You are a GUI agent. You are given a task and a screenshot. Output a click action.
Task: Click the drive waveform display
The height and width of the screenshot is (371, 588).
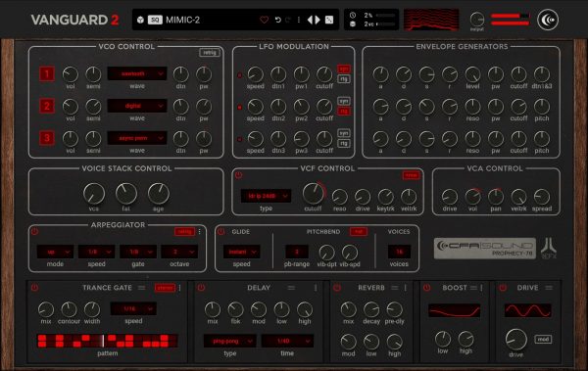pos(528,310)
